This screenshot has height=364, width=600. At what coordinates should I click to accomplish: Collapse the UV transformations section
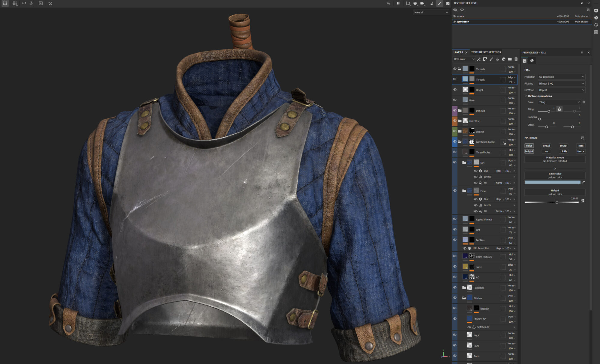[526, 96]
